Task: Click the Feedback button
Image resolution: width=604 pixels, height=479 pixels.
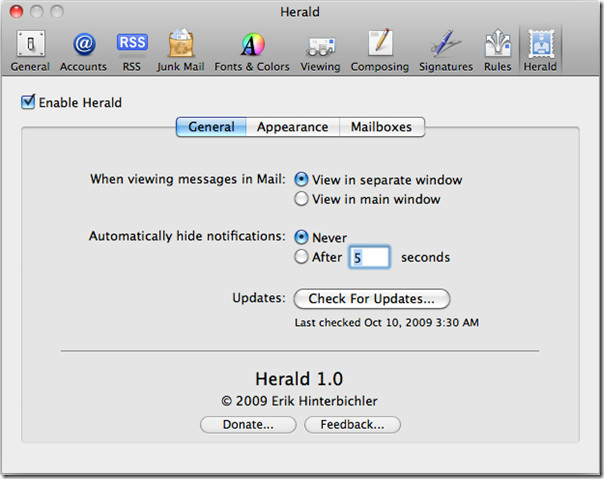Action: coord(352,424)
